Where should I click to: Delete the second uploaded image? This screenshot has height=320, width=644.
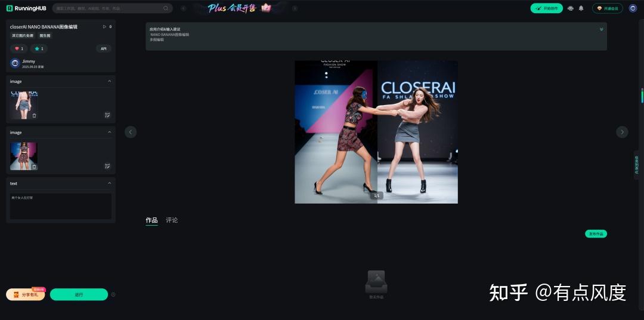pos(34,167)
